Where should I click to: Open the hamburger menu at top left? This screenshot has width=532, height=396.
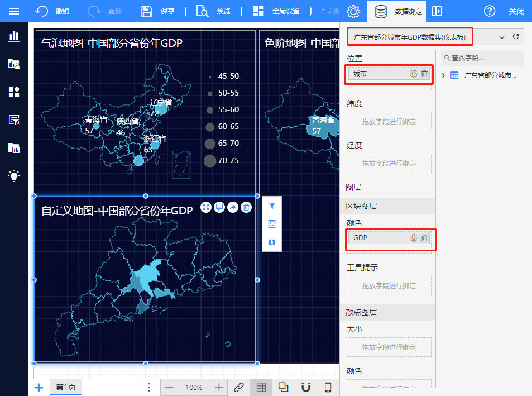(14, 11)
